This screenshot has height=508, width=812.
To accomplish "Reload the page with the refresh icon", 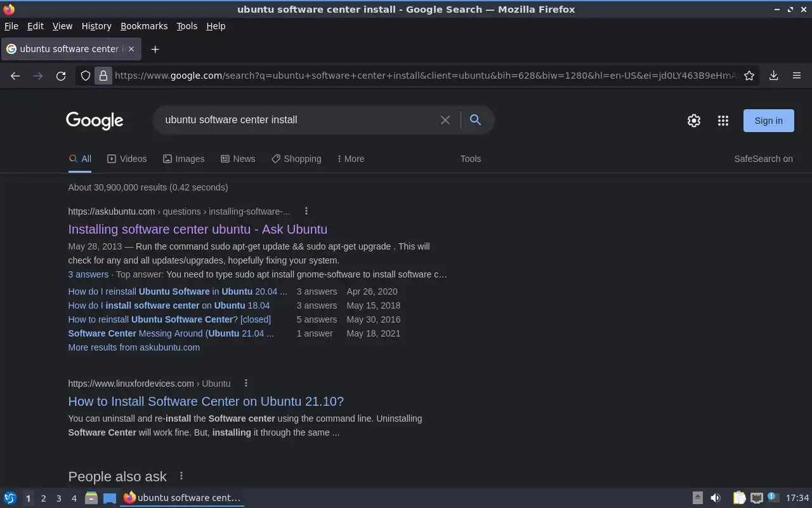I will [x=61, y=76].
